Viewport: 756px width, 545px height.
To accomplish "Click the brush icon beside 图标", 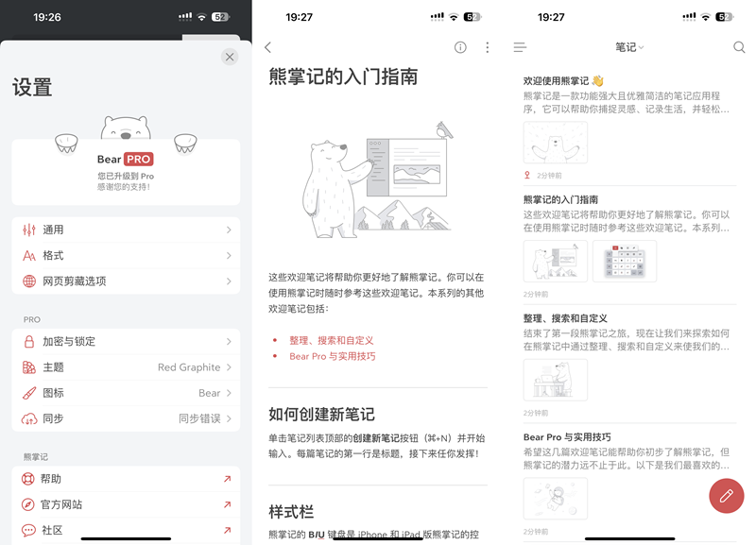I will [x=29, y=393].
